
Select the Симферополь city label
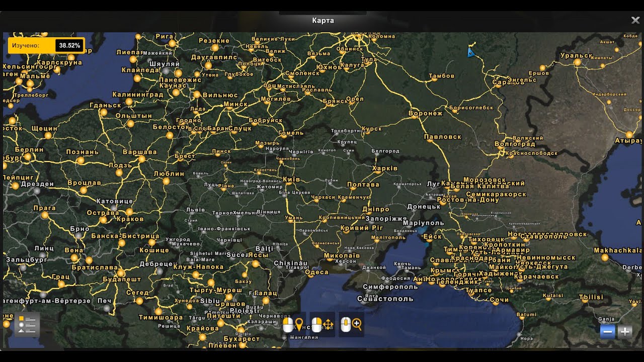390,287
